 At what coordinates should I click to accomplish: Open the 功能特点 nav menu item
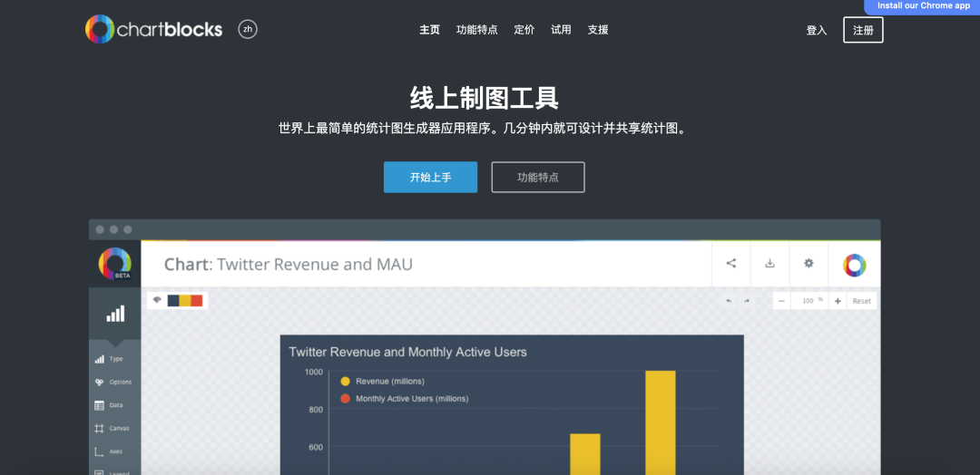(477, 30)
